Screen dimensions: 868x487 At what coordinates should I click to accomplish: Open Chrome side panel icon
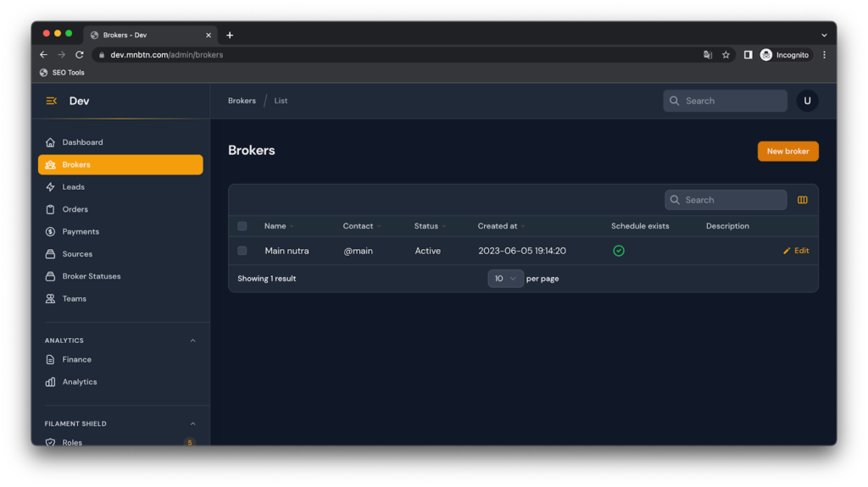pyautogui.click(x=748, y=55)
